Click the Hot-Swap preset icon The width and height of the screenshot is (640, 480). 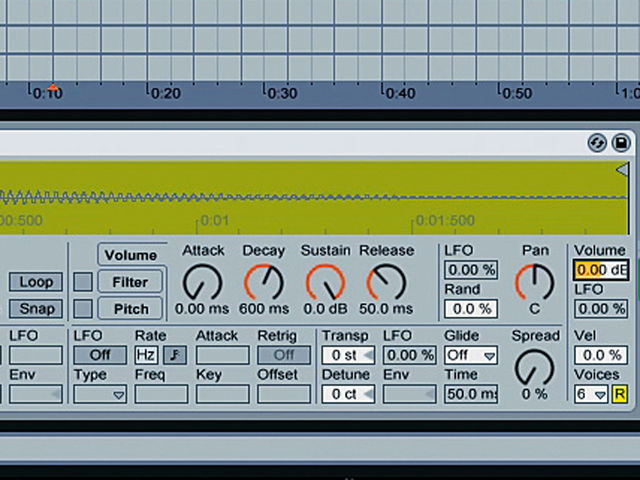click(x=597, y=143)
